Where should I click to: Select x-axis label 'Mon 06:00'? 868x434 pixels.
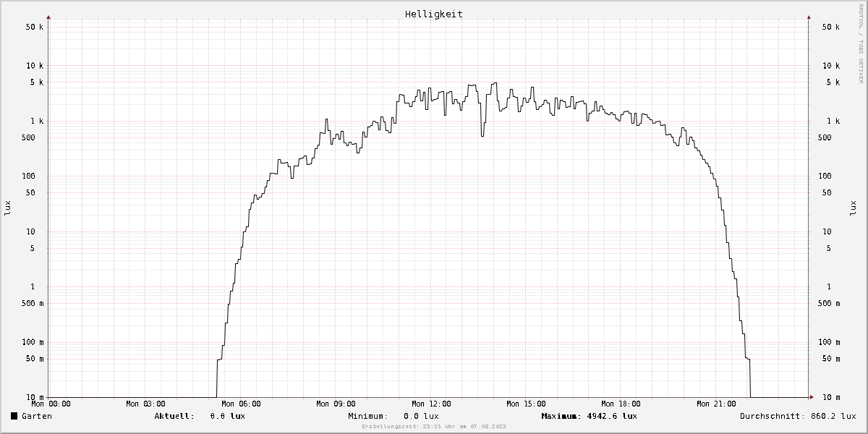241,404
